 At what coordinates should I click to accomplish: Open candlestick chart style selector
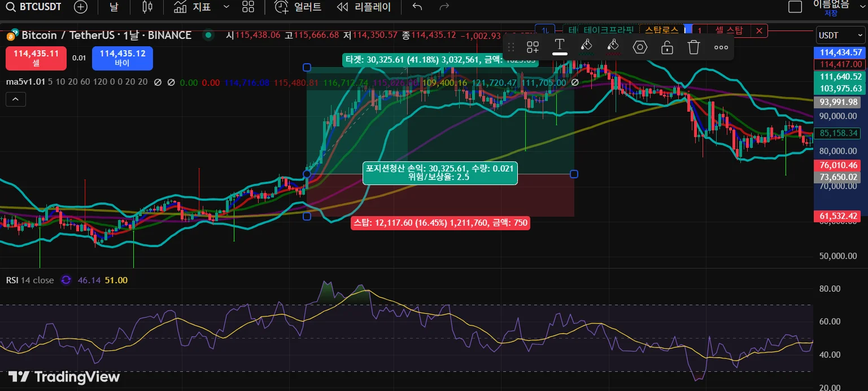click(147, 7)
